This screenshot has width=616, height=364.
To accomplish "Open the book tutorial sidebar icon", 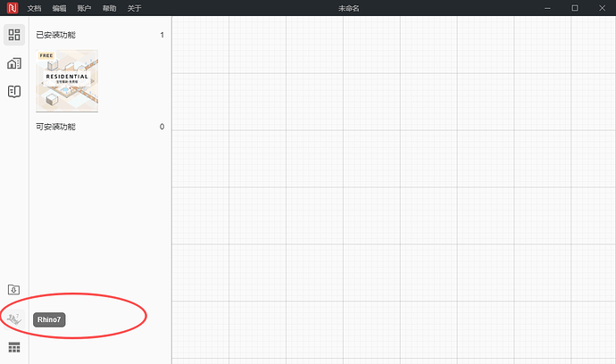I will coord(14,92).
